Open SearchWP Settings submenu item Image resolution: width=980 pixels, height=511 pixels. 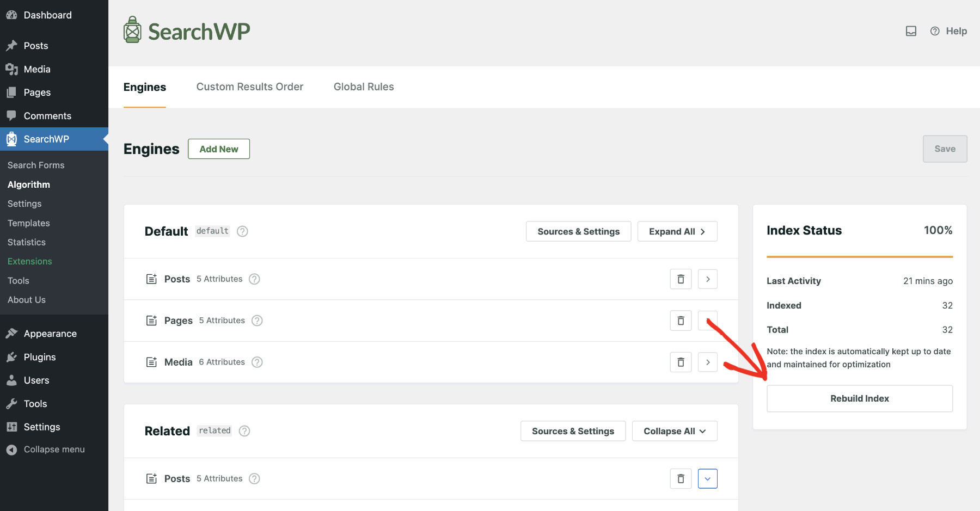24,204
